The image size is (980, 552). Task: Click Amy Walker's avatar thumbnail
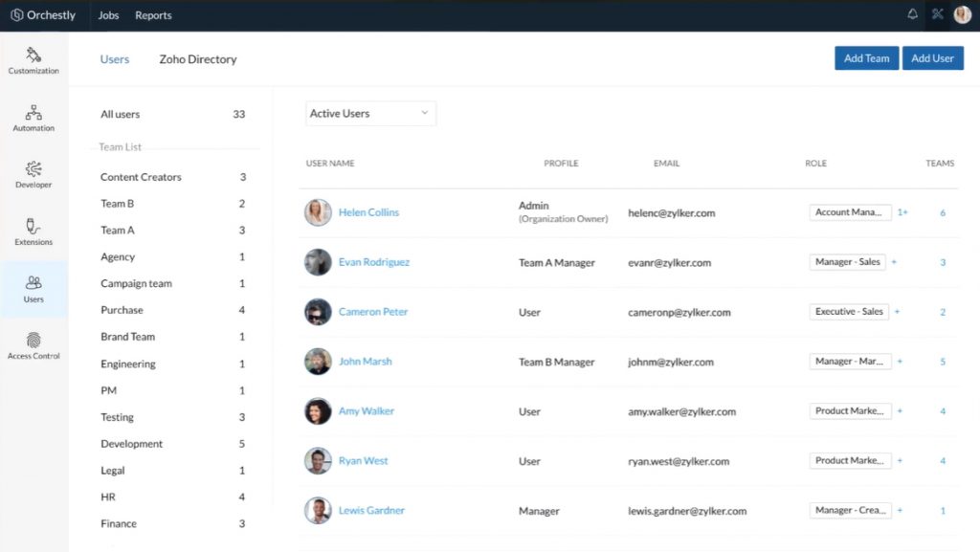tap(317, 411)
